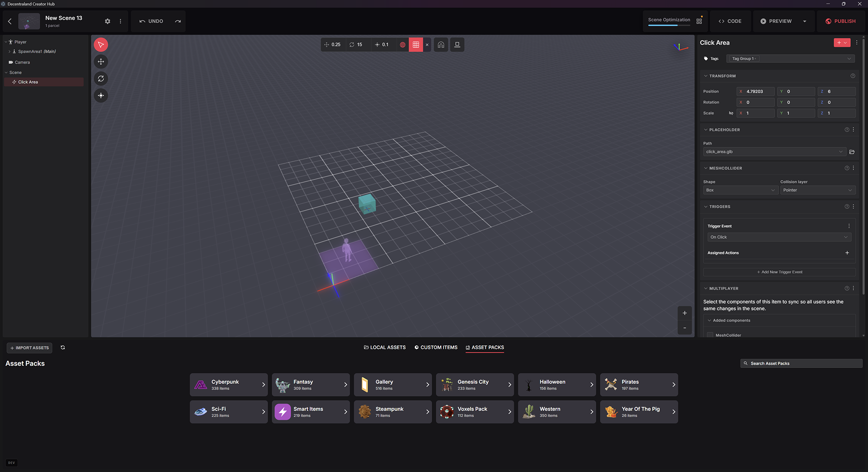Collapse the Triggers section

[x=706, y=207]
